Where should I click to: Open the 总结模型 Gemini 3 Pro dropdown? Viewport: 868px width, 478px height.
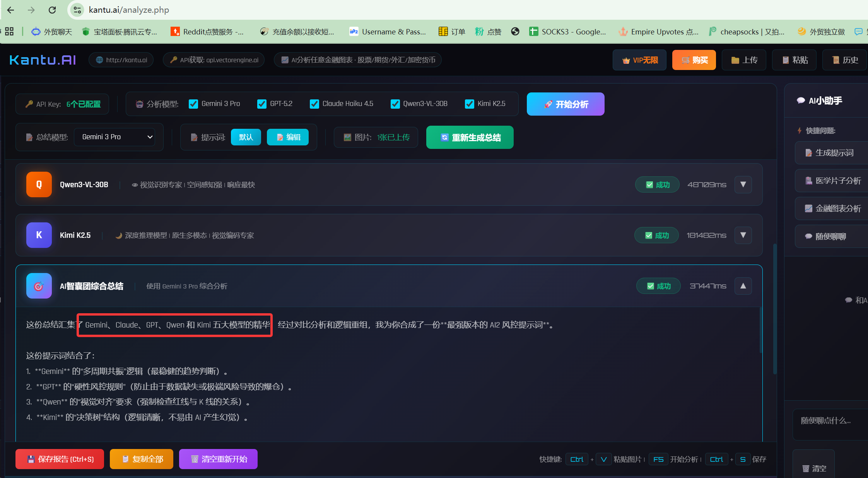tap(115, 137)
